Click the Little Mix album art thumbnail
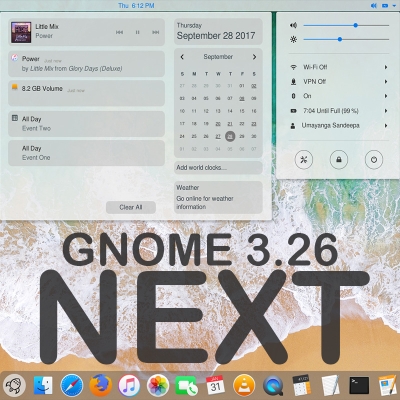This screenshot has height=400, width=400. 21,32
